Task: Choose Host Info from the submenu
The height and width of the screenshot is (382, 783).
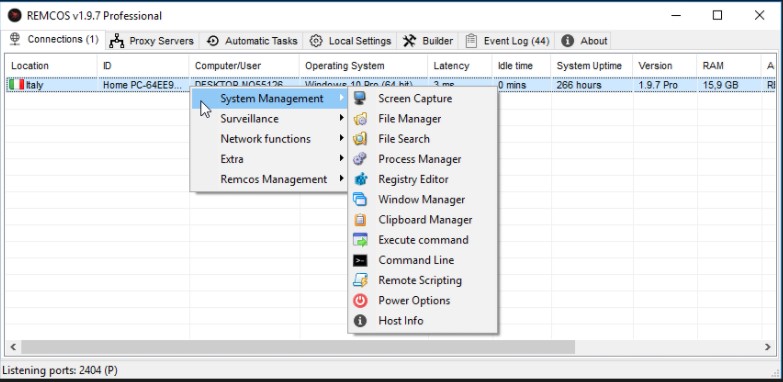Action: 422,321
